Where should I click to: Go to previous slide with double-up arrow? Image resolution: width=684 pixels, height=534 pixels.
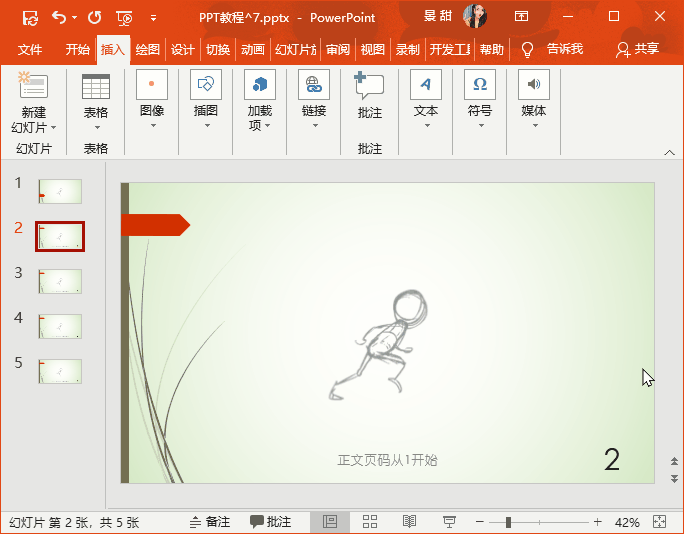(674, 461)
